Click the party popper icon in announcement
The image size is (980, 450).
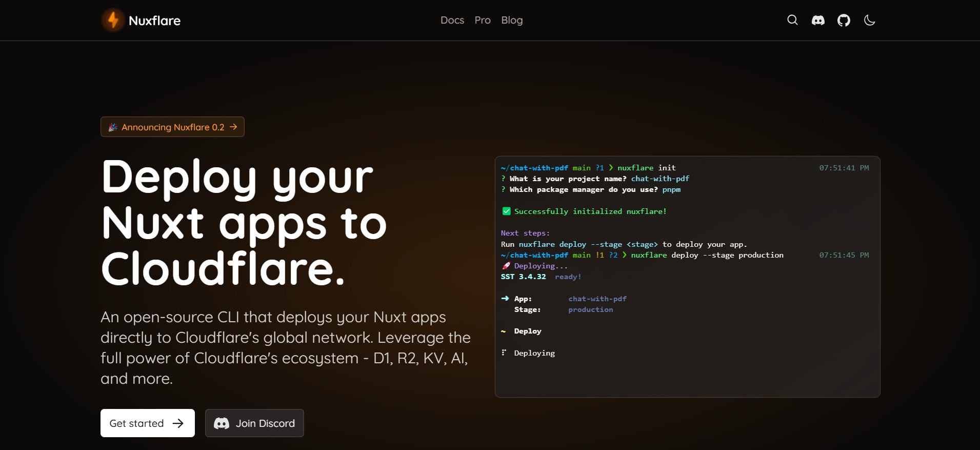coord(113,127)
